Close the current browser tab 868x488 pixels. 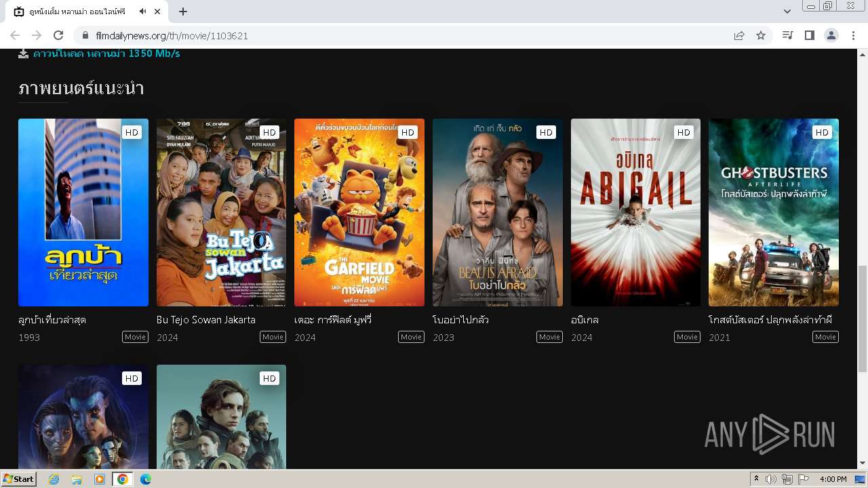click(x=158, y=12)
